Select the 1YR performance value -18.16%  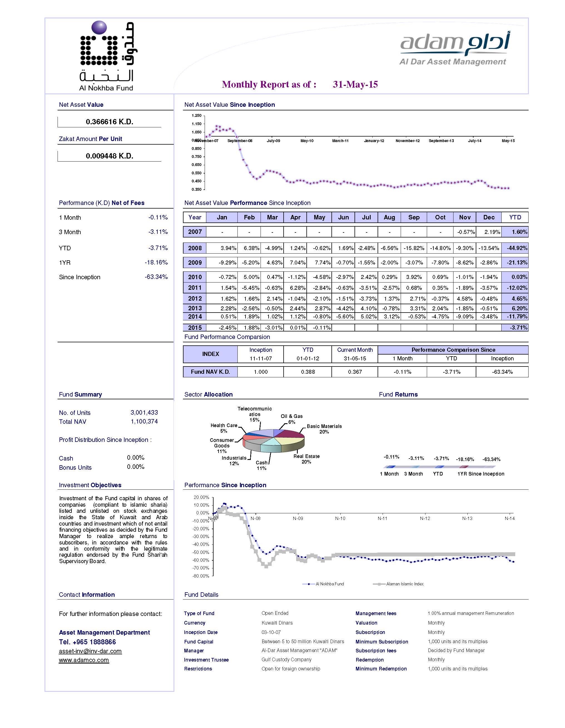pyautogui.click(x=156, y=262)
